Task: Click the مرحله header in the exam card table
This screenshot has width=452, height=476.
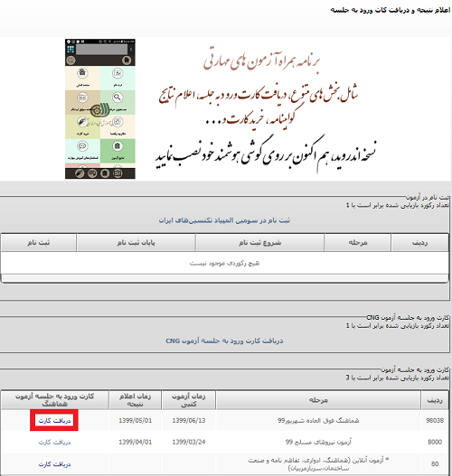Action: coord(318,400)
